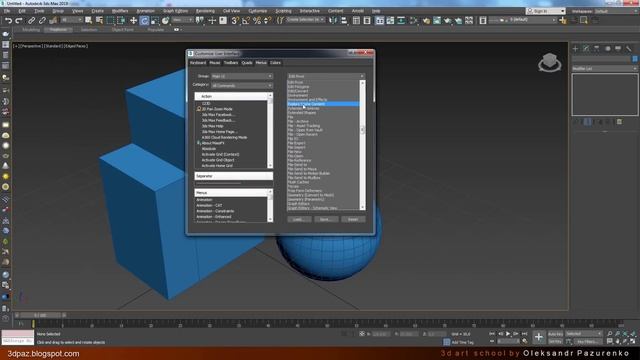This screenshot has width=640, height=360.
Task: Click the Action list scrollbar down arrow
Action: click(x=270, y=165)
